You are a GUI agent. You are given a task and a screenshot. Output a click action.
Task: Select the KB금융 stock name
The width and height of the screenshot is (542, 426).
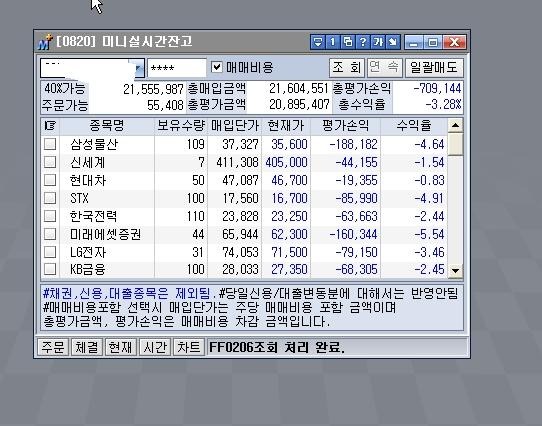point(87,269)
